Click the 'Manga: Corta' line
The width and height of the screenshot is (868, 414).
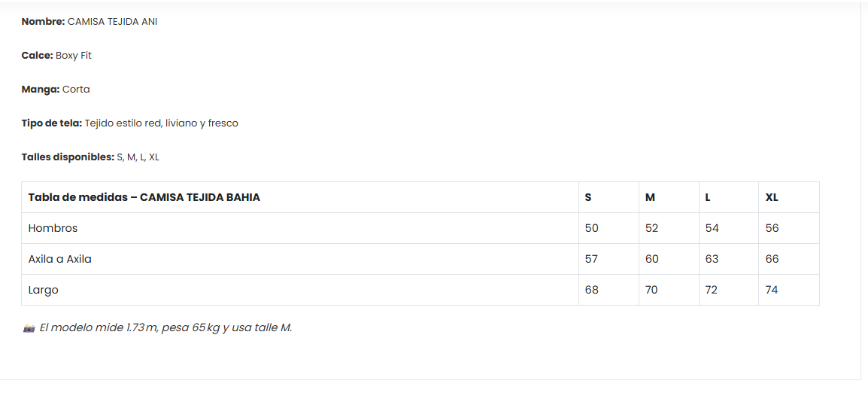56,90
